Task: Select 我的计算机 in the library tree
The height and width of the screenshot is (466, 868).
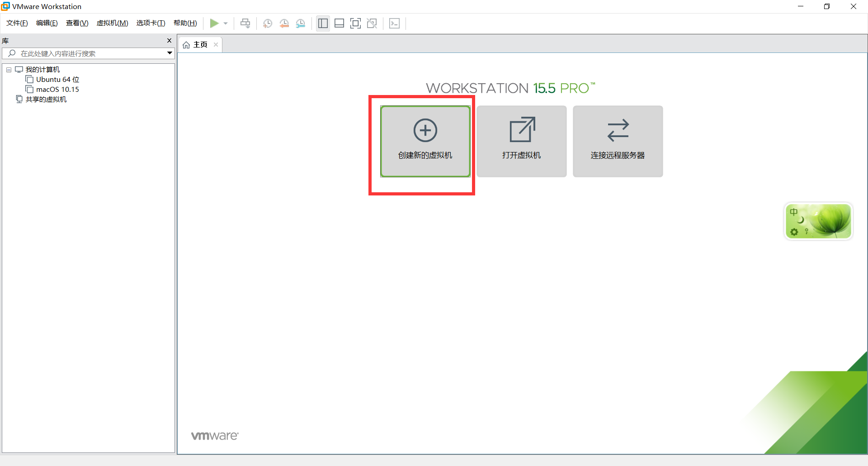Action: [42, 70]
